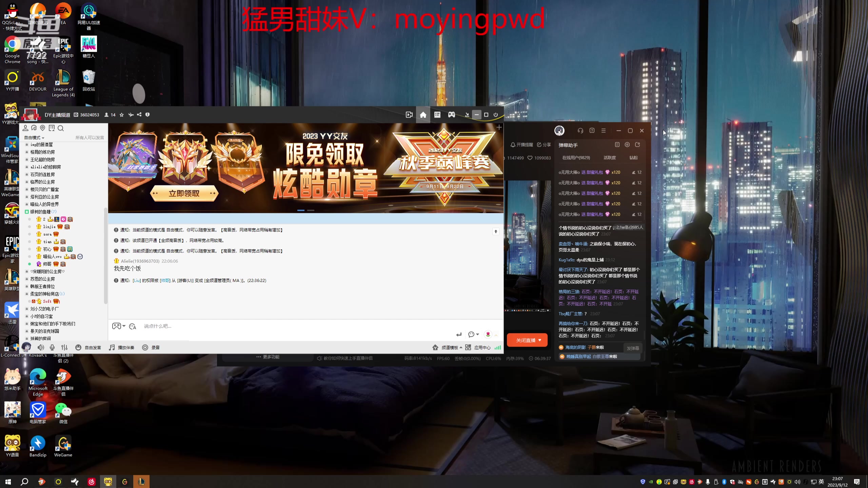
Task: Search channels with the magnifier icon
Action: (x=61, y=128)
